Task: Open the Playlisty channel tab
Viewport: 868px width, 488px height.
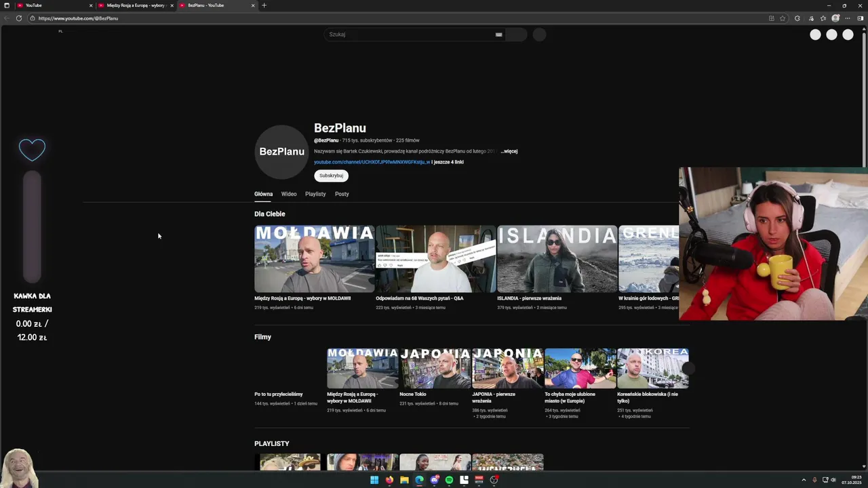Action: [x=315, y=194]
